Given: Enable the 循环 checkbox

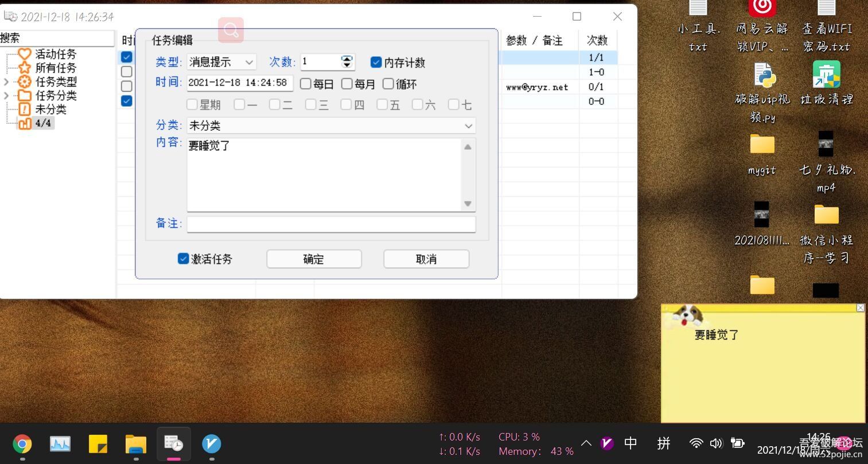Looking at the screenshot, I should (388, 84).
